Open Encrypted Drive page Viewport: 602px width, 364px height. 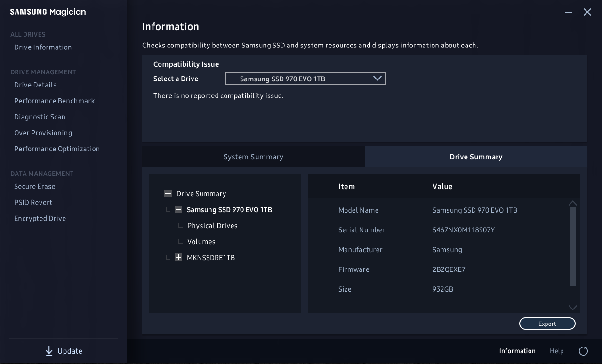pyautogui.click(x=40, y=218)
